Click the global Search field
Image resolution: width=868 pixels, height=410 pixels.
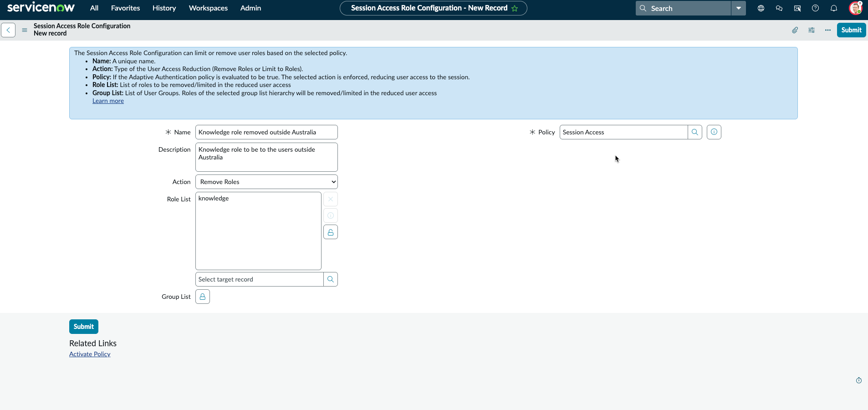coord(683,8)
